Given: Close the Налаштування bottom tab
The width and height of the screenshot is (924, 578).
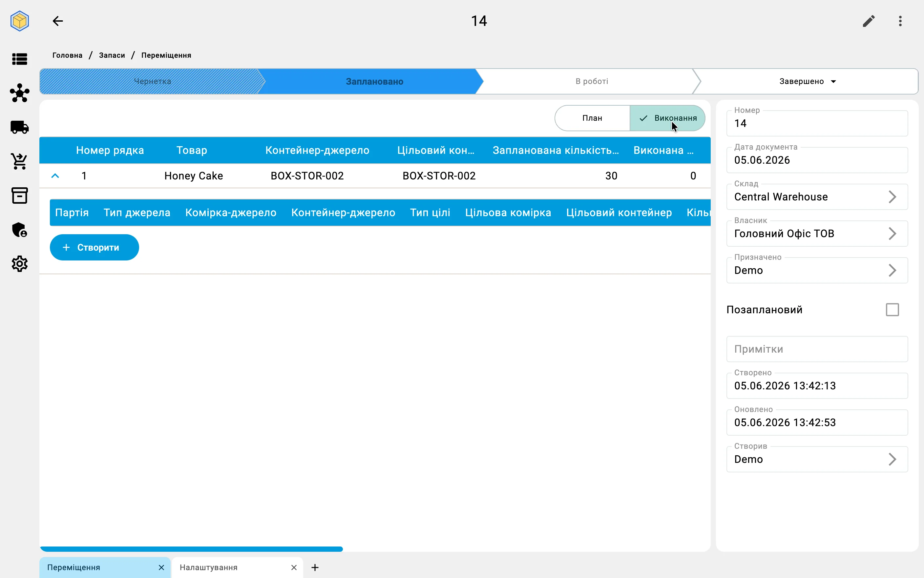Looking at the screenshot, I should (x=294, y=567).
